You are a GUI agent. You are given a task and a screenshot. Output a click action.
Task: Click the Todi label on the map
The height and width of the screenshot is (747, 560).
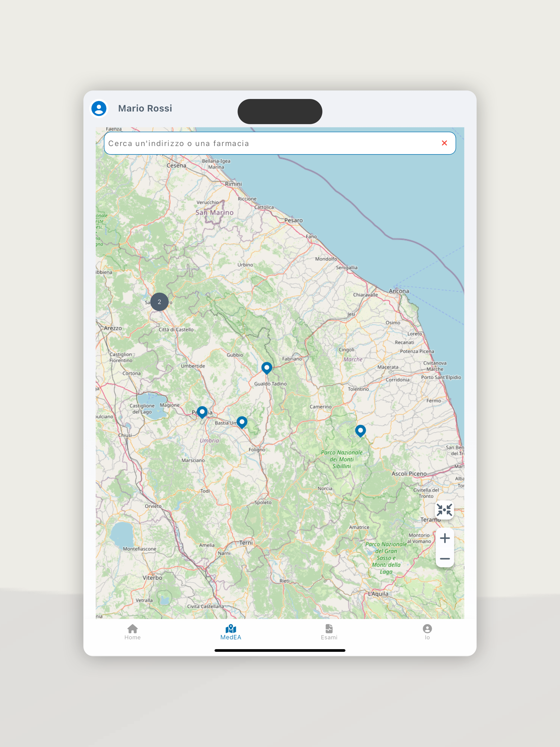205,491
